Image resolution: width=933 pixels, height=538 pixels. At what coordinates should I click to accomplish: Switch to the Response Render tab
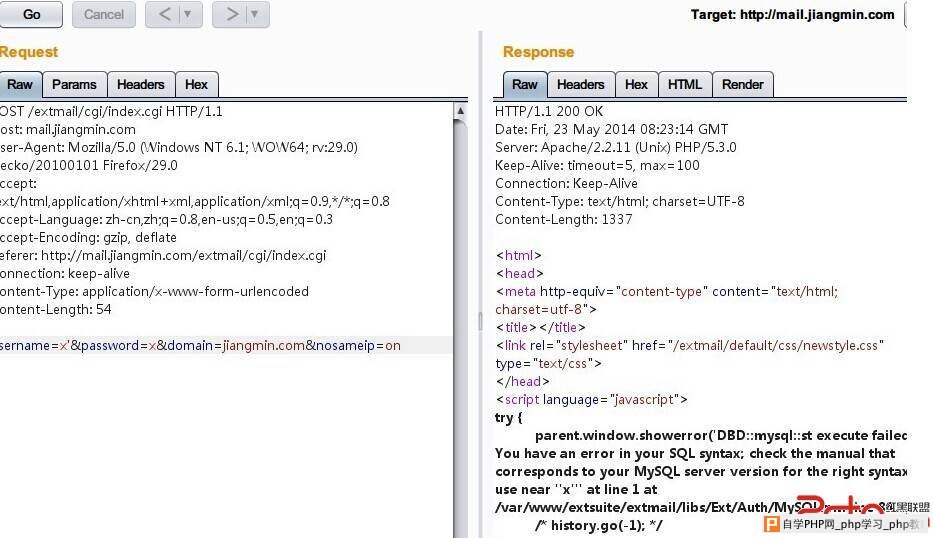[x=743, y=85]
